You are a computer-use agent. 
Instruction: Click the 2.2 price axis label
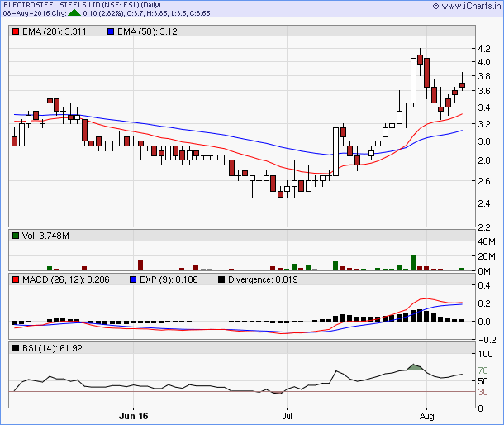pos(484,227)
